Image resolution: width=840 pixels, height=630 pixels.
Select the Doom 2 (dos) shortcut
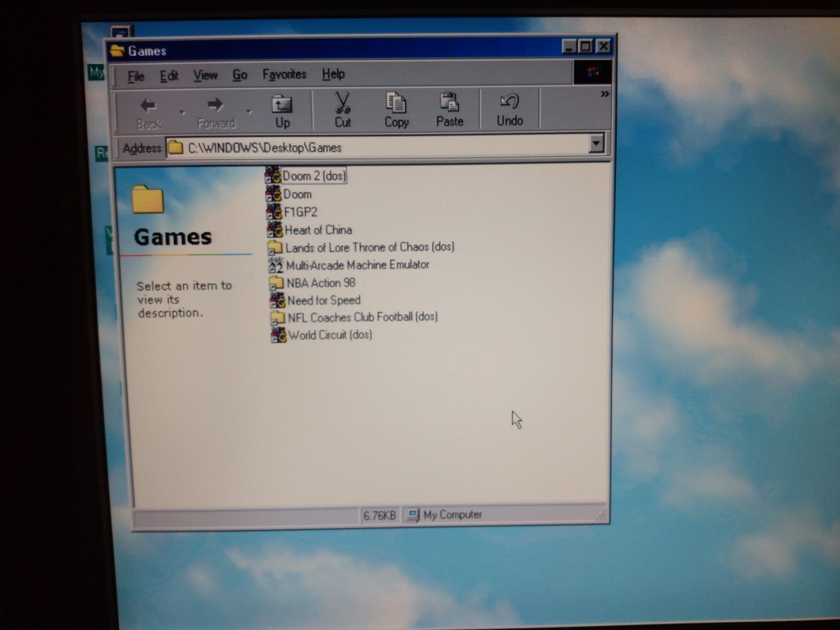coord(313,176)
